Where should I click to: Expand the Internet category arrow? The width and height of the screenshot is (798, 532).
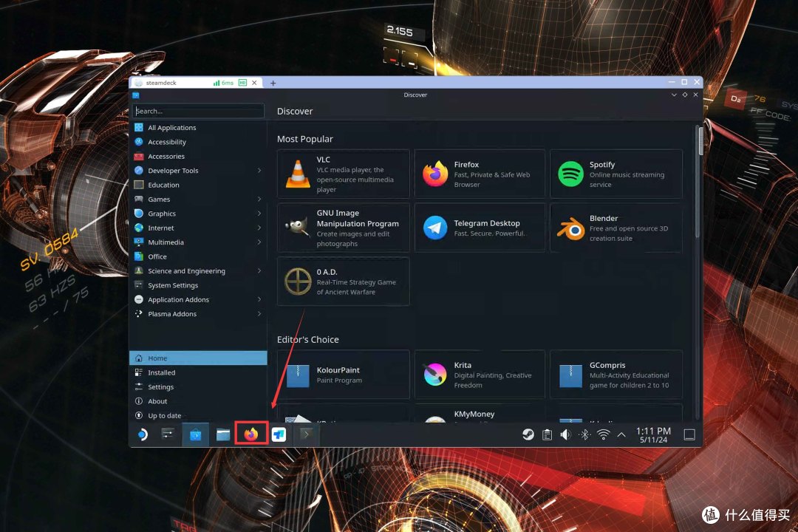click(259, 228)
